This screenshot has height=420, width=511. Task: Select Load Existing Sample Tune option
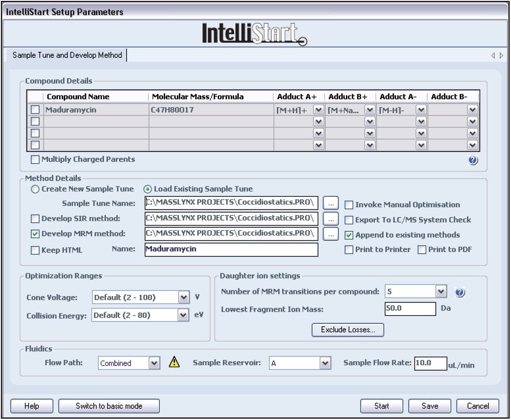click(148, 189)
